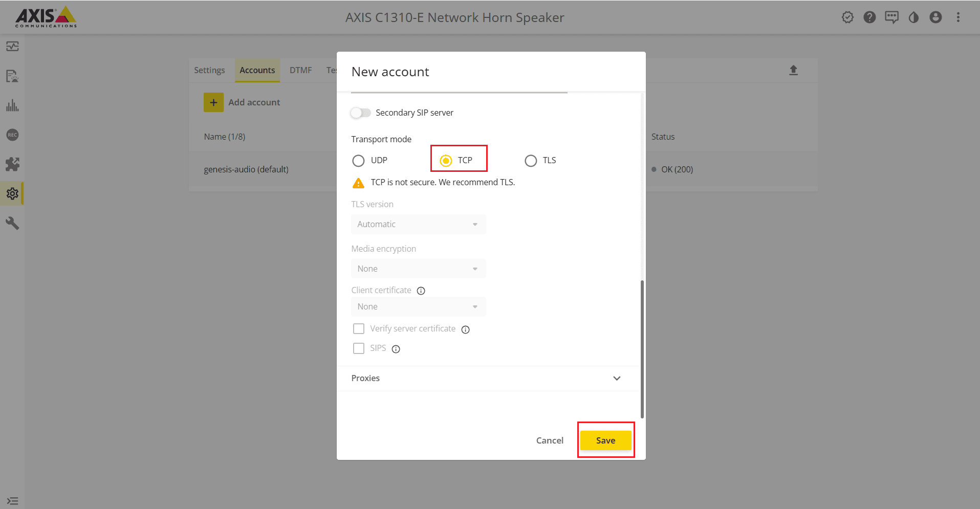The image size is (980, 509).
Task: Select the TLS transport mode
Action: coord(531,161)
